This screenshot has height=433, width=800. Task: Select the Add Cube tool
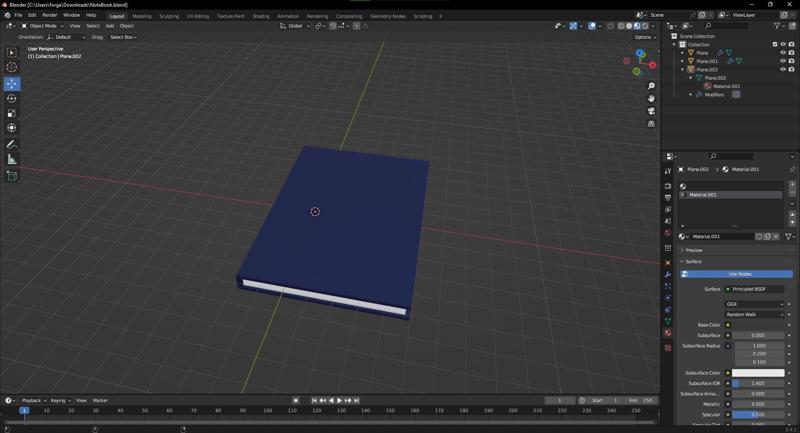tap(12, 176)
